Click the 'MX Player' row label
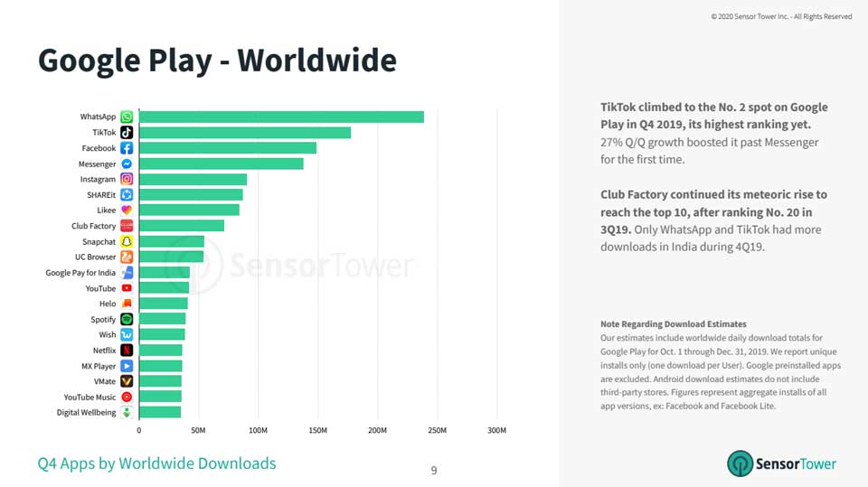868x487 pixels. 99,366
